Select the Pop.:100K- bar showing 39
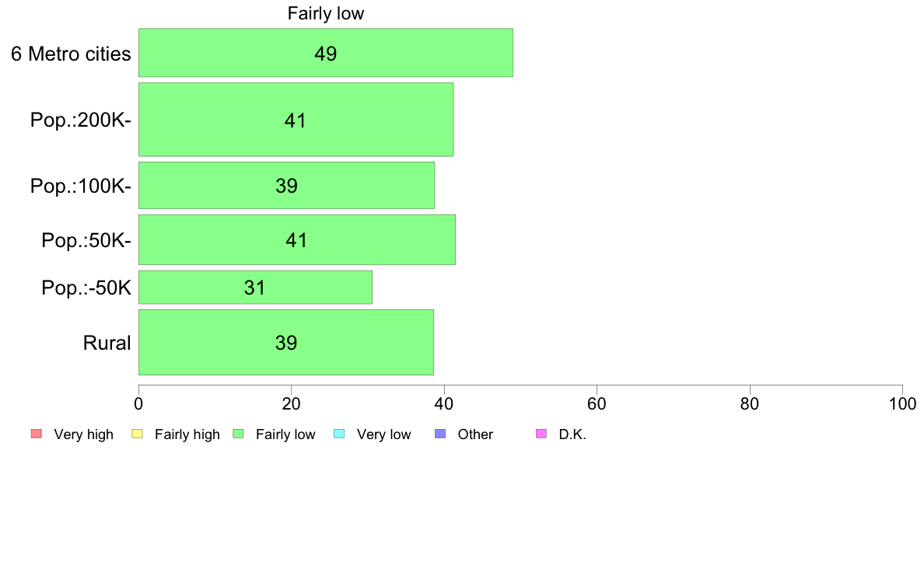Image resolution: width=924 pixels, height=572 pixels. tap(286, 186)
